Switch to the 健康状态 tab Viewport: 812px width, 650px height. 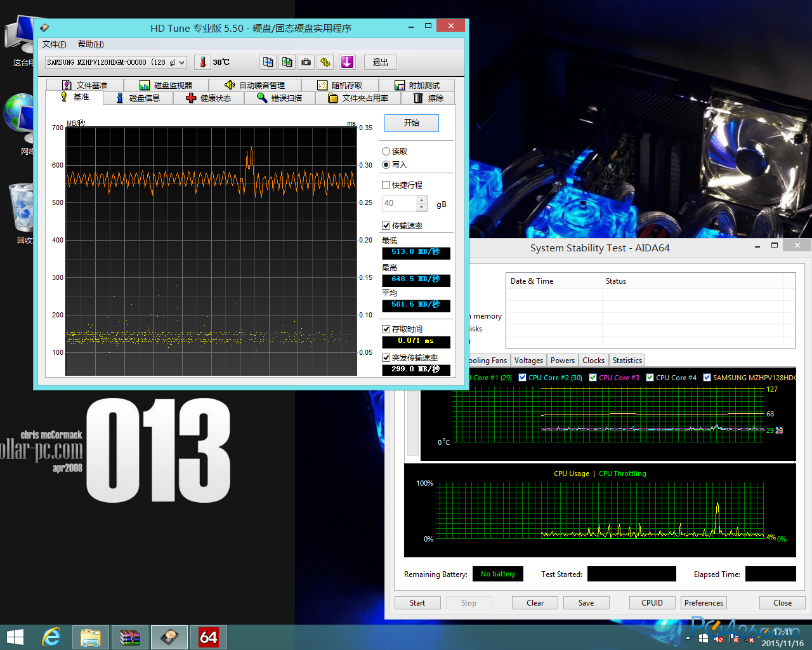(209, 98)
